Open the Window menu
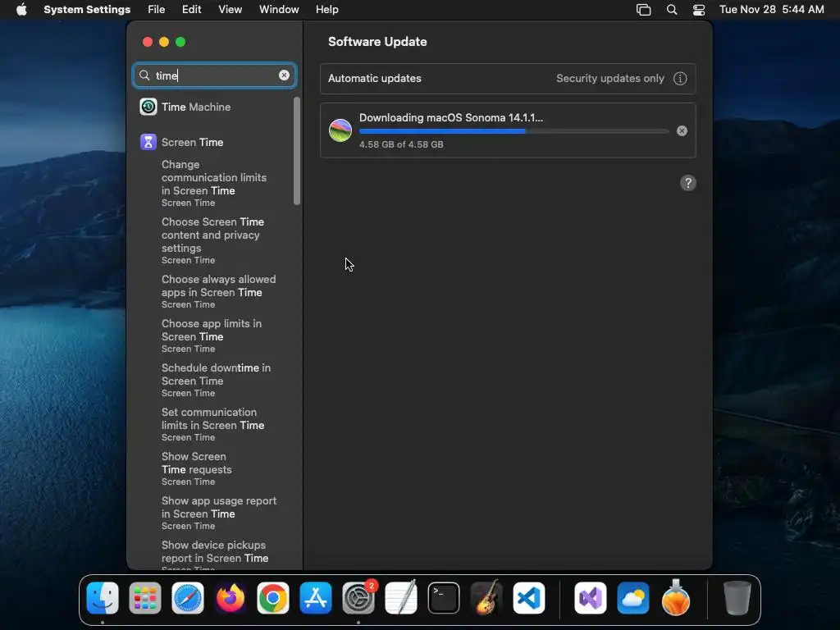 click(x=279, y=10)
